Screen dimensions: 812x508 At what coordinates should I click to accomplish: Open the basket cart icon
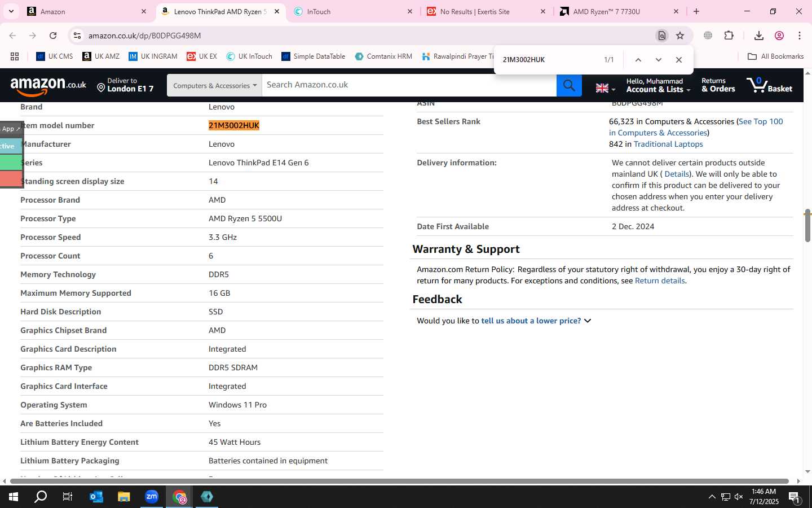click(x=769, y=85)
